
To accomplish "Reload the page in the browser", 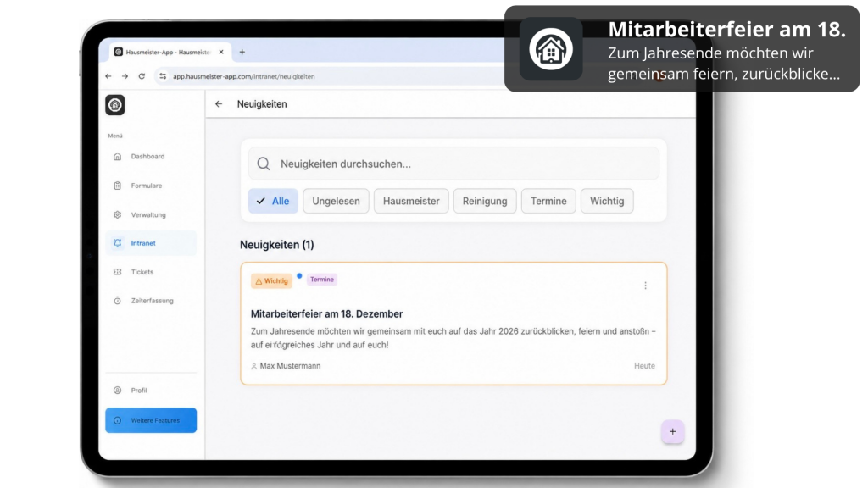I will pos(142,76).
